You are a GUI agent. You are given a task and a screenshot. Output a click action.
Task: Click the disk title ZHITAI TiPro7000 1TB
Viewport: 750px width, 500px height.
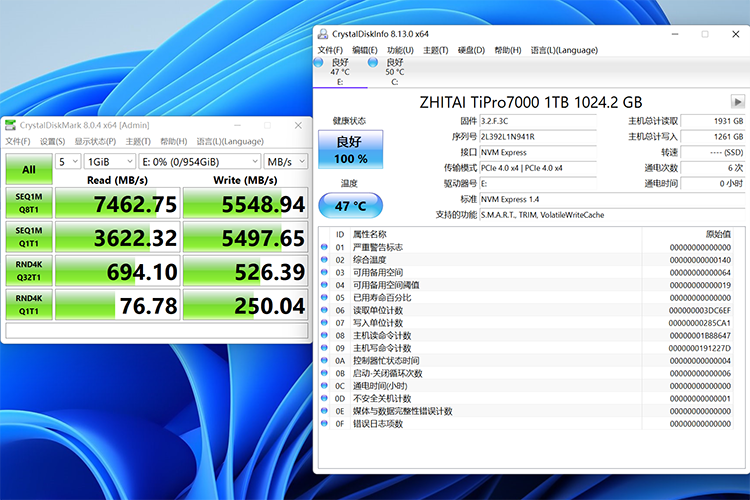(x=530, y=102)
